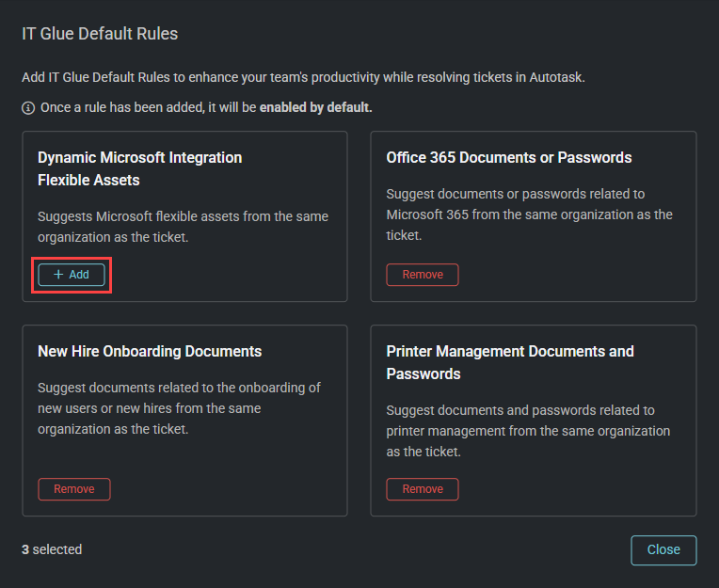
Task: Click the New Hire Onboarding Documents title
Action: 150,351
